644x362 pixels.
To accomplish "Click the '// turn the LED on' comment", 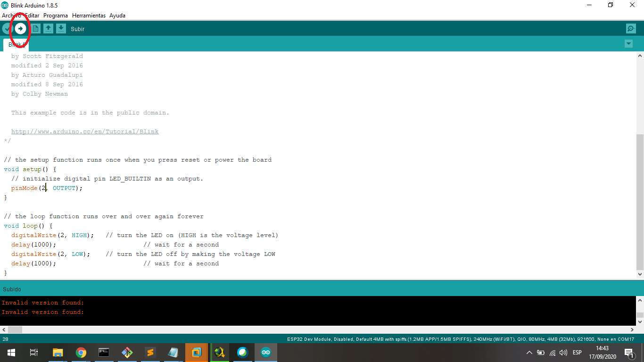I will [192, 235].
